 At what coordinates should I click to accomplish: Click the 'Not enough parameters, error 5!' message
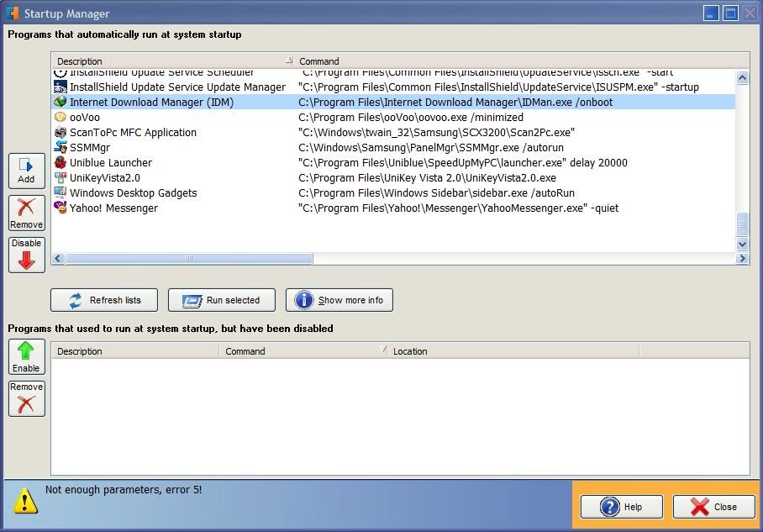point(124,490)
